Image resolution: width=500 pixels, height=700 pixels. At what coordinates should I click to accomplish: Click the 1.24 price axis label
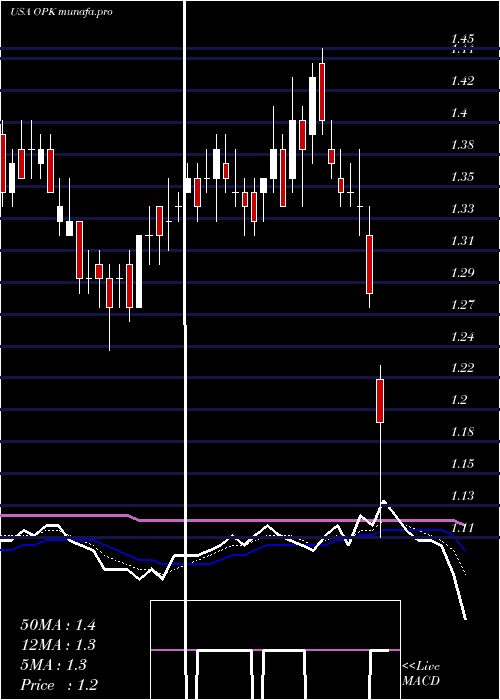tap(464, 336)
